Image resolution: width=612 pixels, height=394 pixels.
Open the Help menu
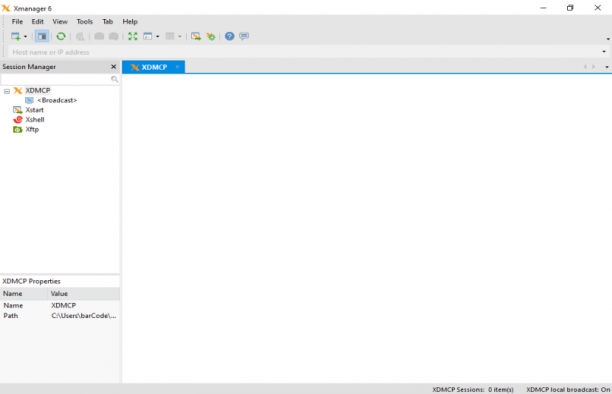(x=130, y=21)
